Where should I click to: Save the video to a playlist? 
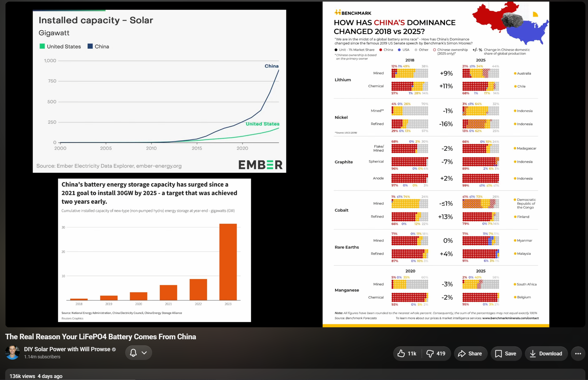coord(506,353)
